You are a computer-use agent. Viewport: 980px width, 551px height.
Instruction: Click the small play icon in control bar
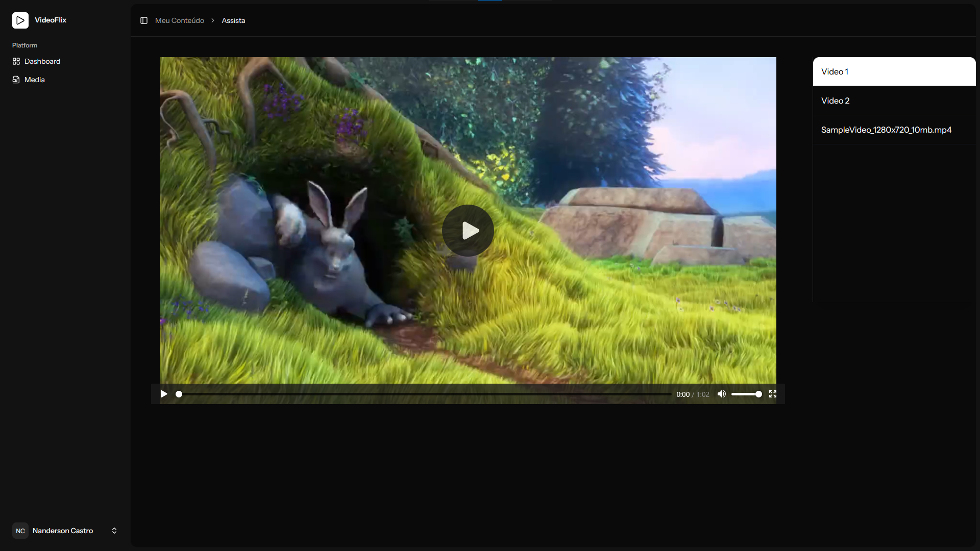(164, 394)
